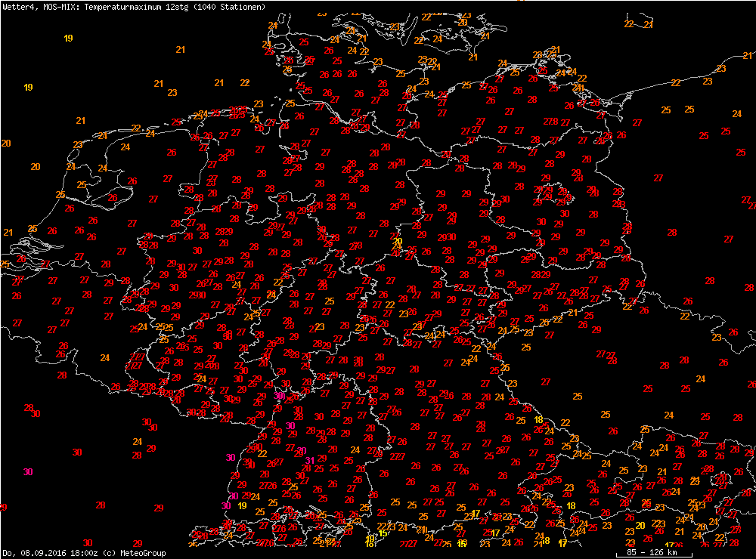Select the magenta '31' station value
Screen dimensions: 756x559
point(309,461)
